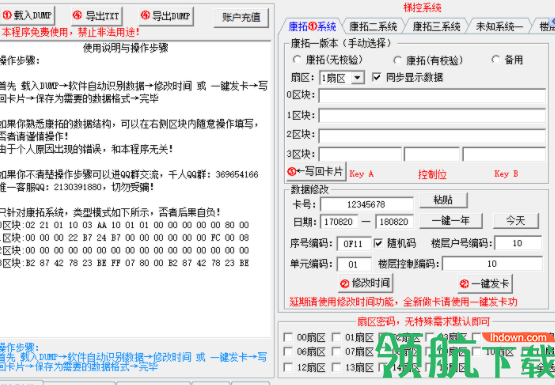The image size is (555, 385).
Task: Select the 未知系统一 tab
Action: pos(499,27)
